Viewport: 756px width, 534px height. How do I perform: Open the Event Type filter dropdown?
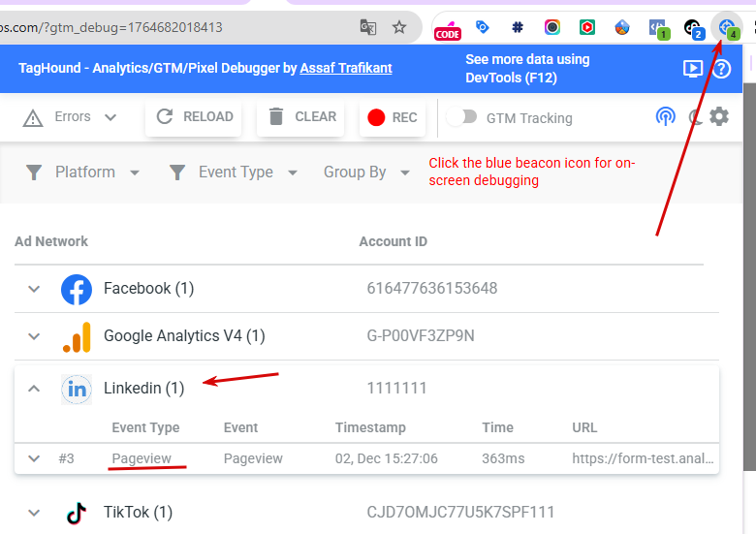click(234, 173)
